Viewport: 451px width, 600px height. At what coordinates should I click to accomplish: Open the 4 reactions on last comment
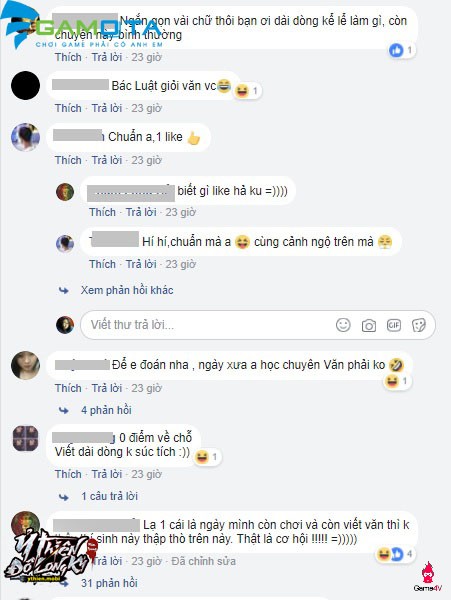(x=395, y=554)
